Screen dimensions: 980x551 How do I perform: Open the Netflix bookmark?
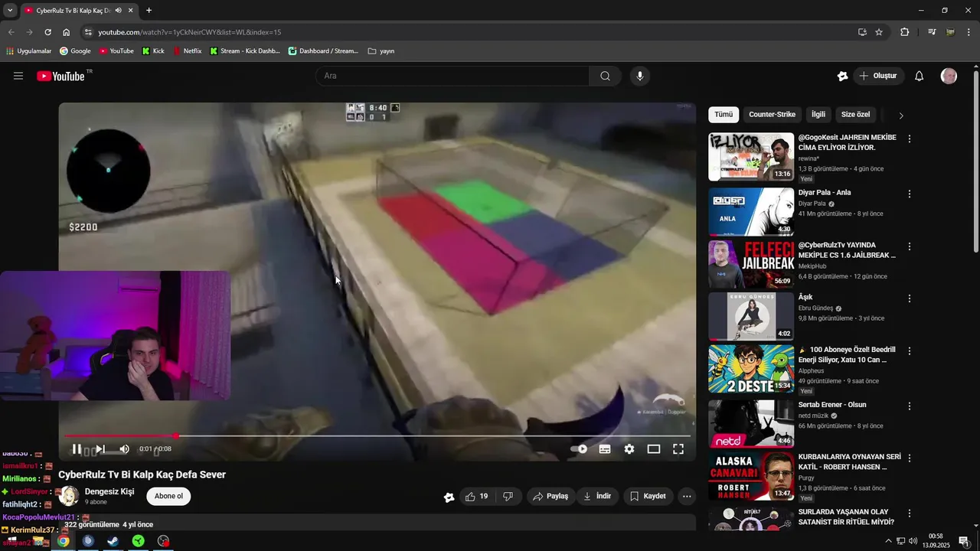tap(187, 51)
